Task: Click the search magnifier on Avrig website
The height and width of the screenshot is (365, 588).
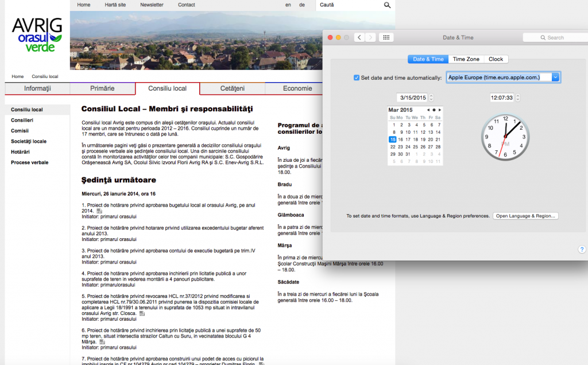Action: 387,5
